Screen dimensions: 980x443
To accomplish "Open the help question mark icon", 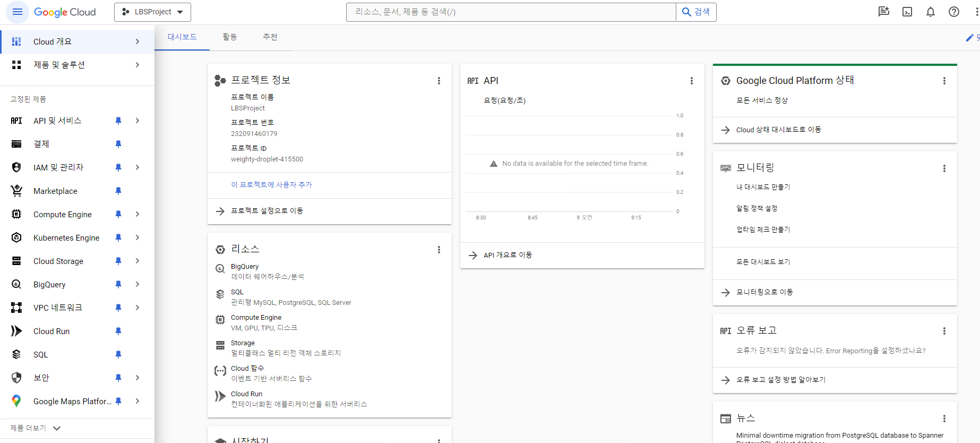I will point(954,12).
